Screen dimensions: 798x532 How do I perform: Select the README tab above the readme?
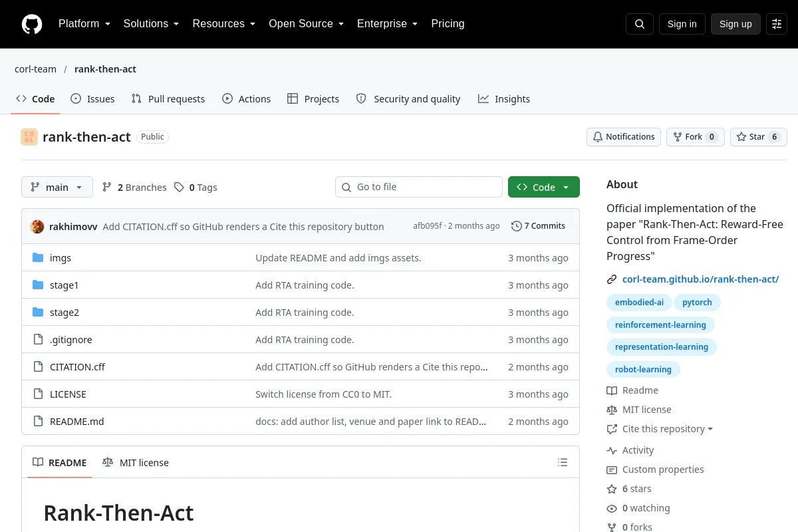pos(60,462)
